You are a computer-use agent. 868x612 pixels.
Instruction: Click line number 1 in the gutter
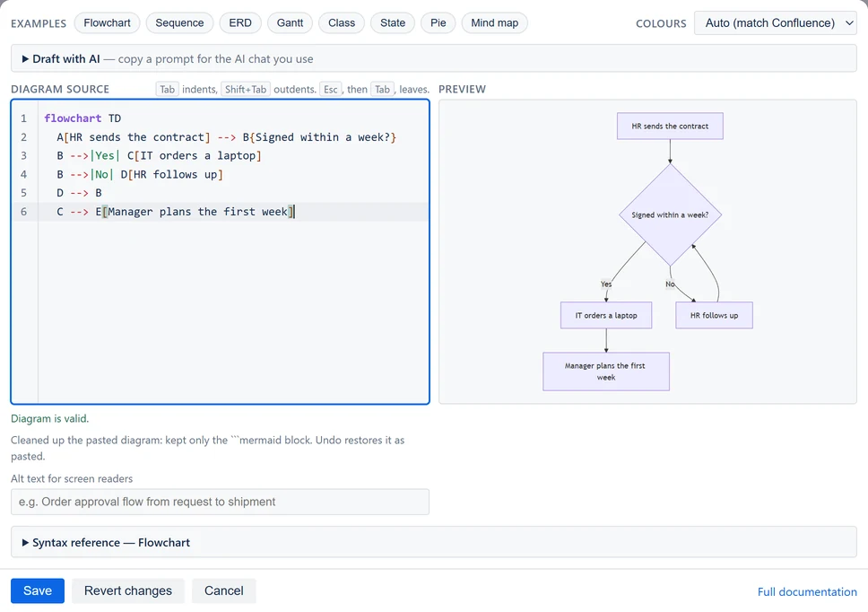click(x=24, y=118)
